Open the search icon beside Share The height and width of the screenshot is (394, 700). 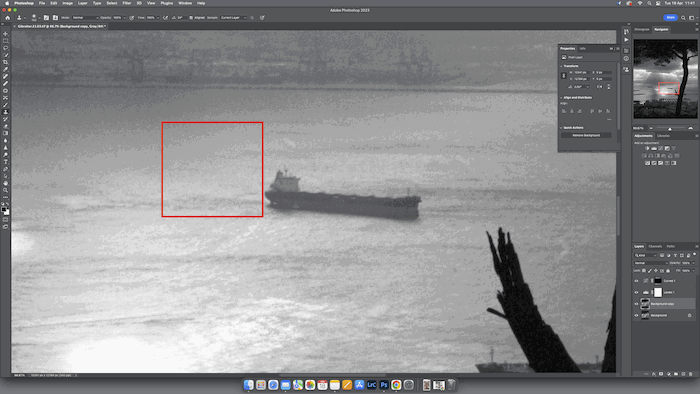683,18
